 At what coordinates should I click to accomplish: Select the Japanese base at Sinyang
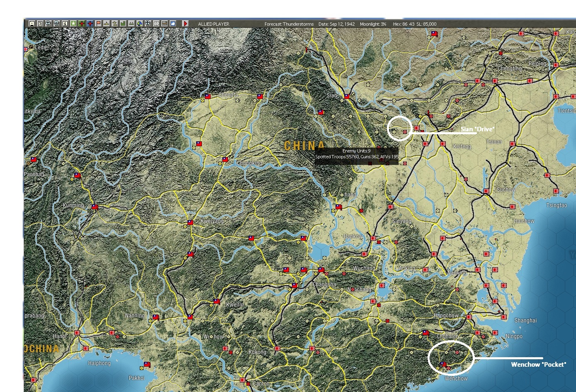click(x=391, y=207)
